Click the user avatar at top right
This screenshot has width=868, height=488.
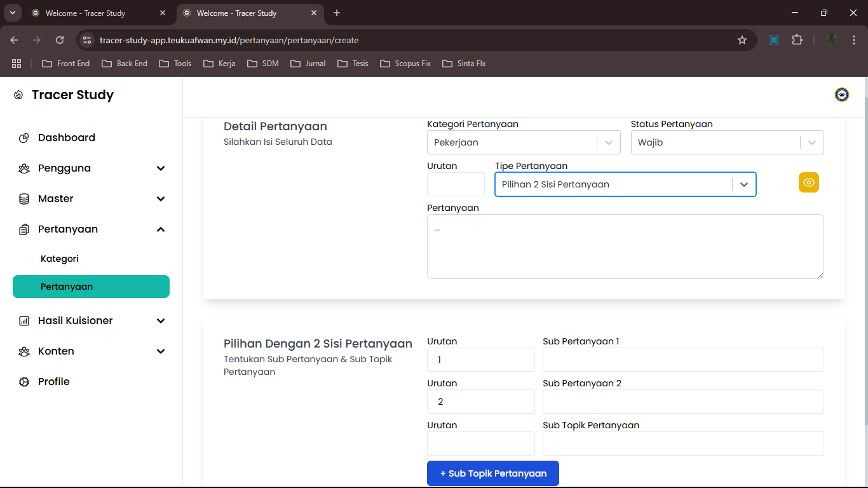click(x=841, y=95)
